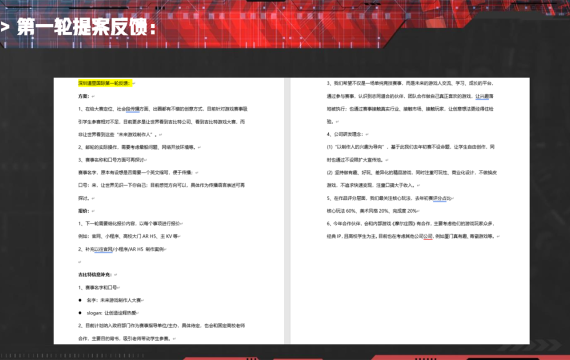570x360 pixels.
Task: Click the 60% 20% 20% scoring line
Action: point(372,211)
